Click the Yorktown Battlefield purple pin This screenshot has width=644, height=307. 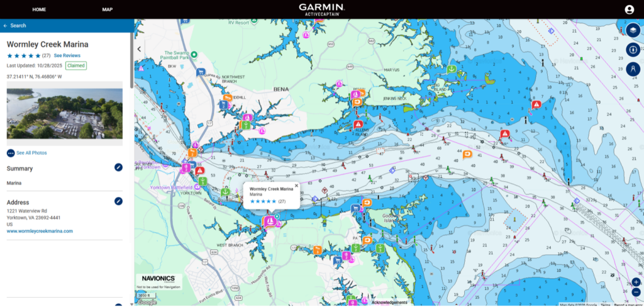(197, 187)
